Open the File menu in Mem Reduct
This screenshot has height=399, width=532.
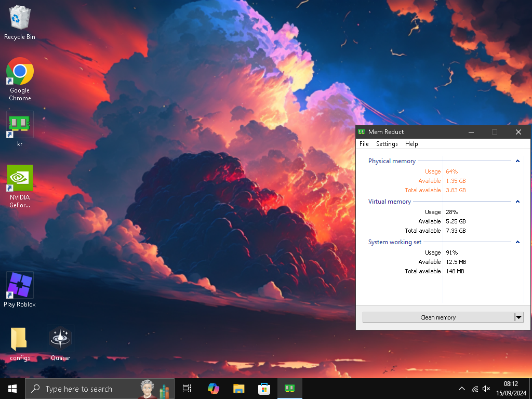(364, 144)
